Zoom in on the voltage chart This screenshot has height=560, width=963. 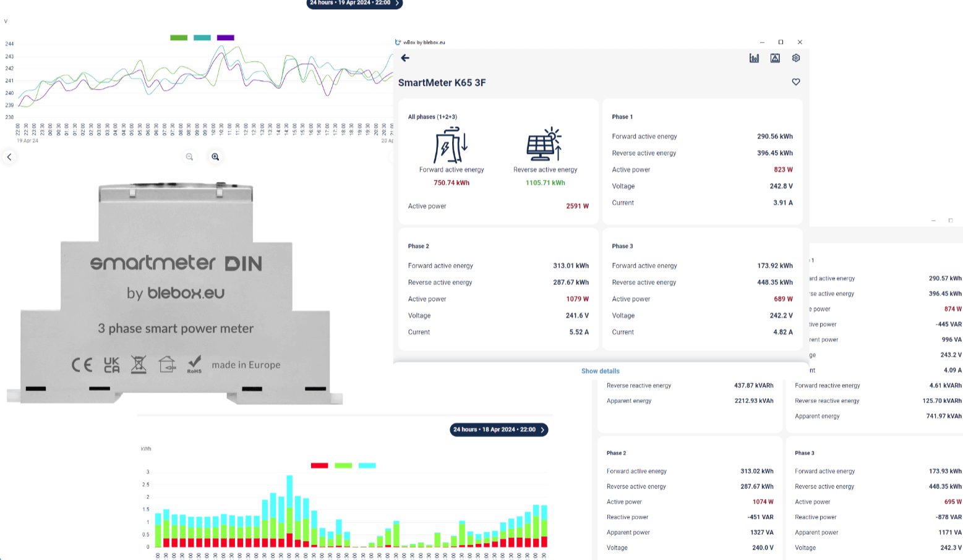coord(215,157)
